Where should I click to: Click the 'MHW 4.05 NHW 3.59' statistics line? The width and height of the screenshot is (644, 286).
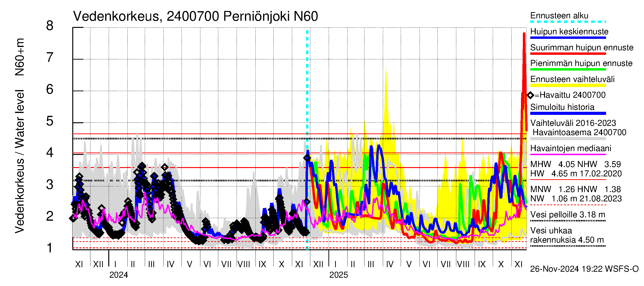coord(576,164)
